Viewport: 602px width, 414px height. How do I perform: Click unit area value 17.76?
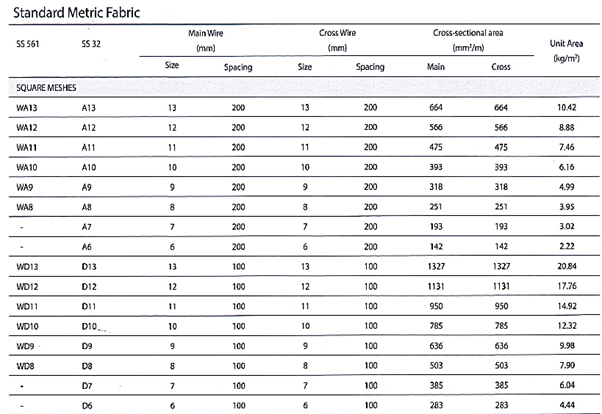565,286
